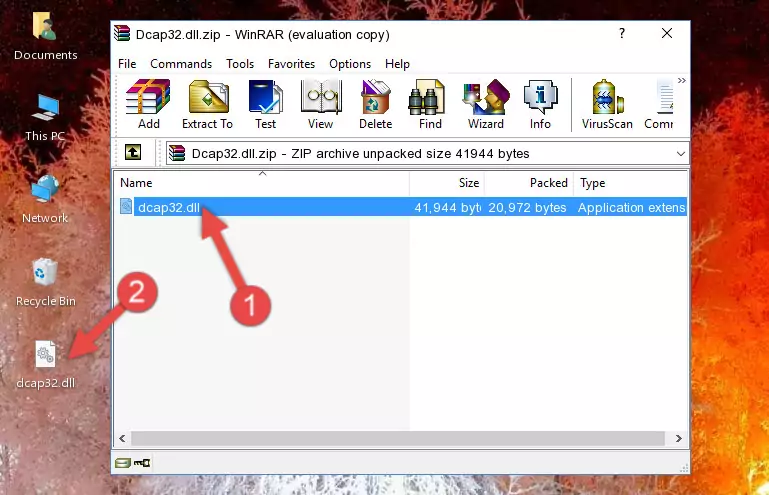Click the right scroll arrow of horizontal scrollbar
The image size is (769, 495).
678,438
